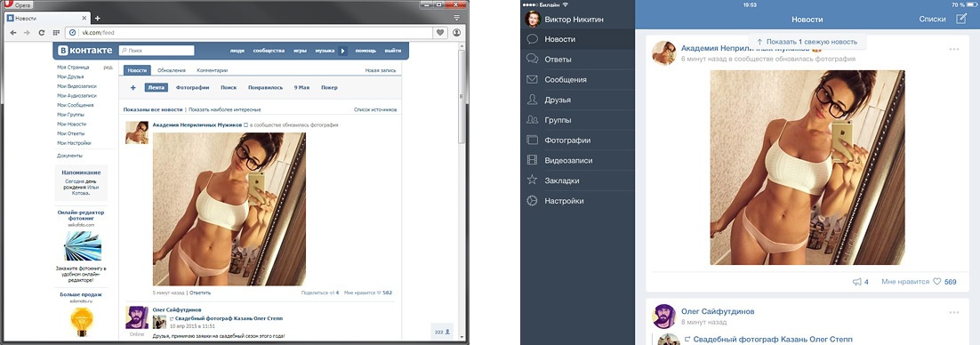Image resolution: width=980 pixels, height=345 pixels.
Task: Click ред. next to Моя Страница
Action: coord(108,68)
